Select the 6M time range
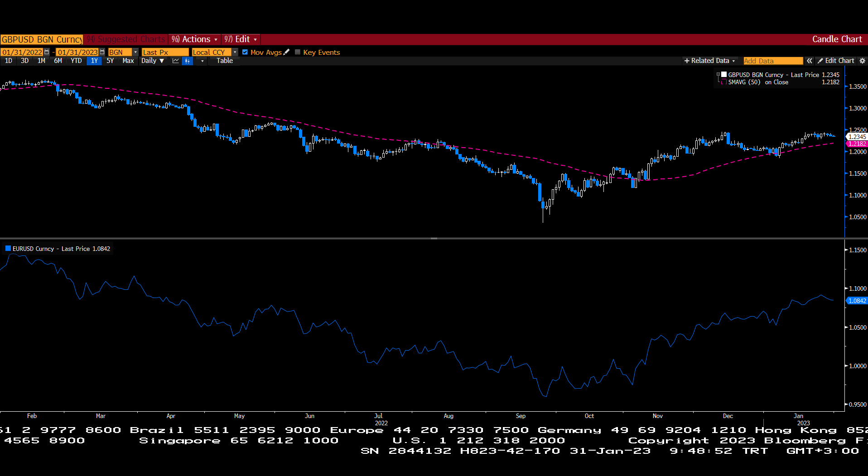This screenshot has height=476, width=868. (x=58, y=61)
